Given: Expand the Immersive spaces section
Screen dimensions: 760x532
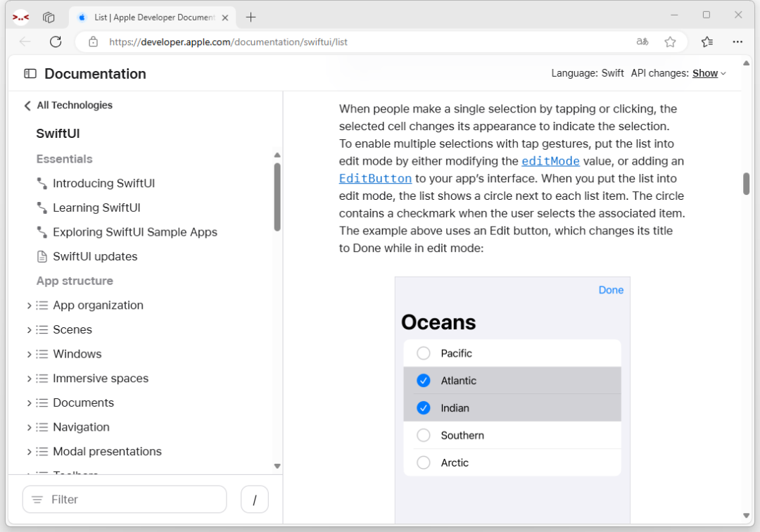Looking at the screenshot, I should click(x=29, y=379).
